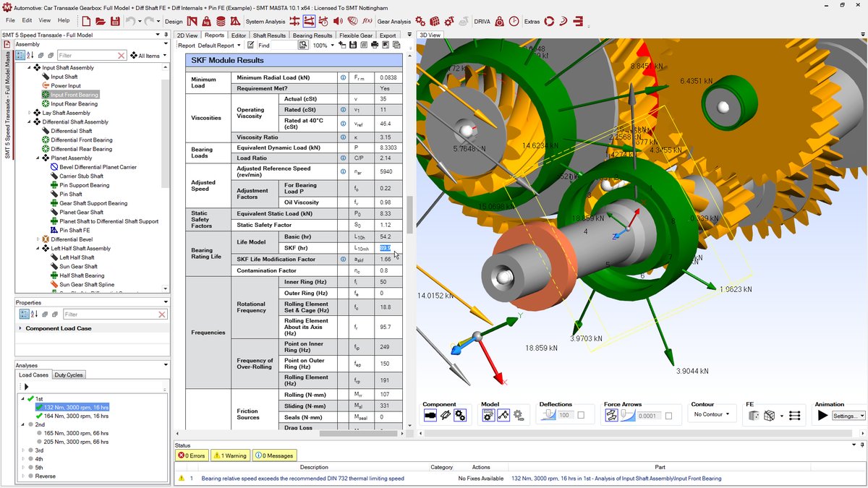868x488 pixels.
Task: Click the 1 Warning filter button
Action: [230, 455]
